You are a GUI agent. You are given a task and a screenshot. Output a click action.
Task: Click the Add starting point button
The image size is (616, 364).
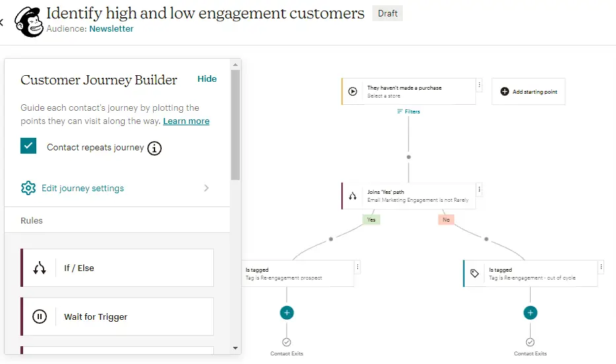(528, 92)
